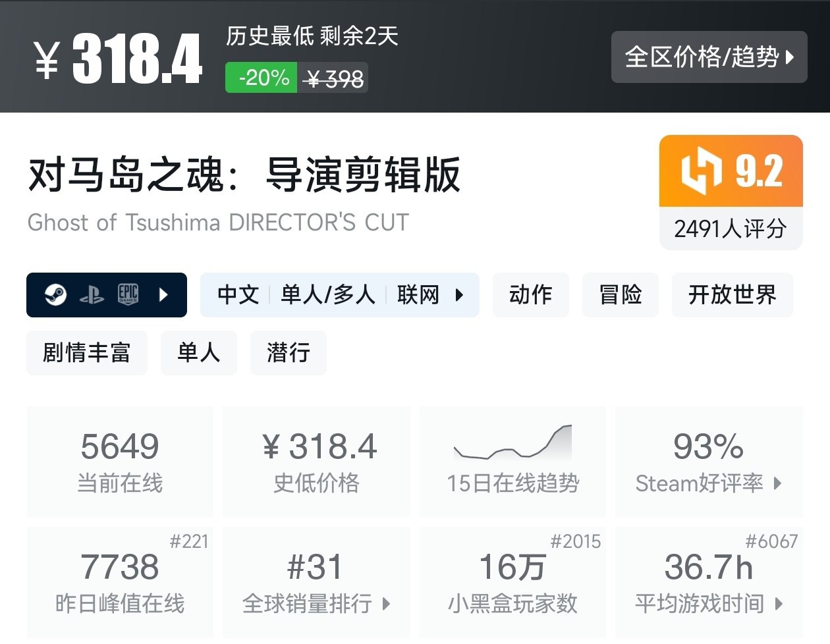The width and height of the screenshot is (830, 644).
Task: Click the 单人/多人 mode label
Action: (328, 294)
